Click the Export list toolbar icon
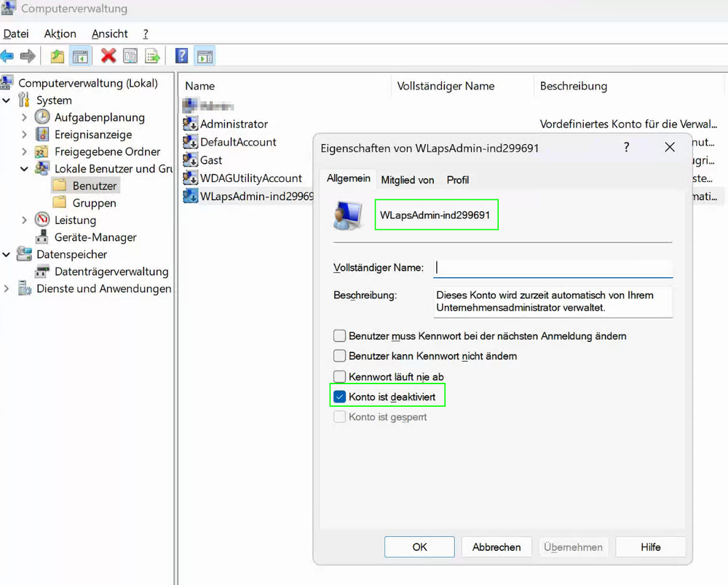 pos(152,55)
